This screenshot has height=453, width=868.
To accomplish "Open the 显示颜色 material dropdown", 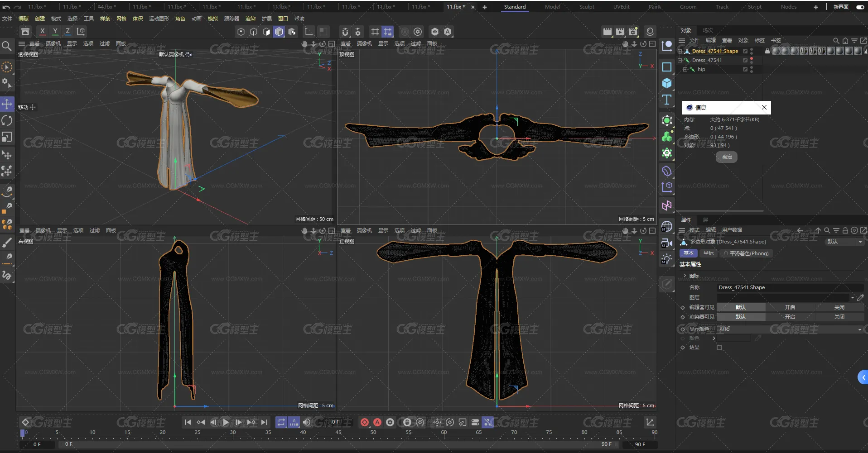I will click(790, 329).
